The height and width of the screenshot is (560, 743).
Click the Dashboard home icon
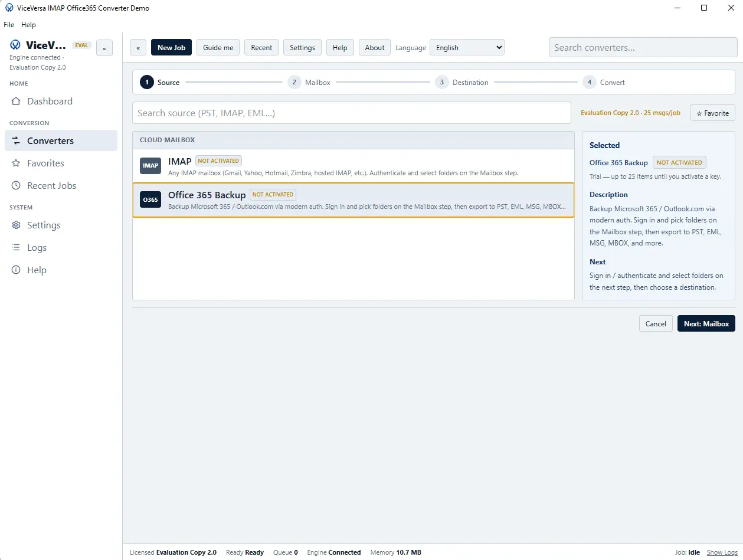click(16, 101)
